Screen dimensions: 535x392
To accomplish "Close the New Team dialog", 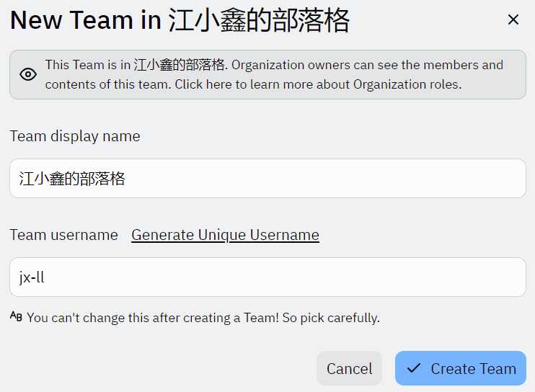I will click(x=513, y=19).
